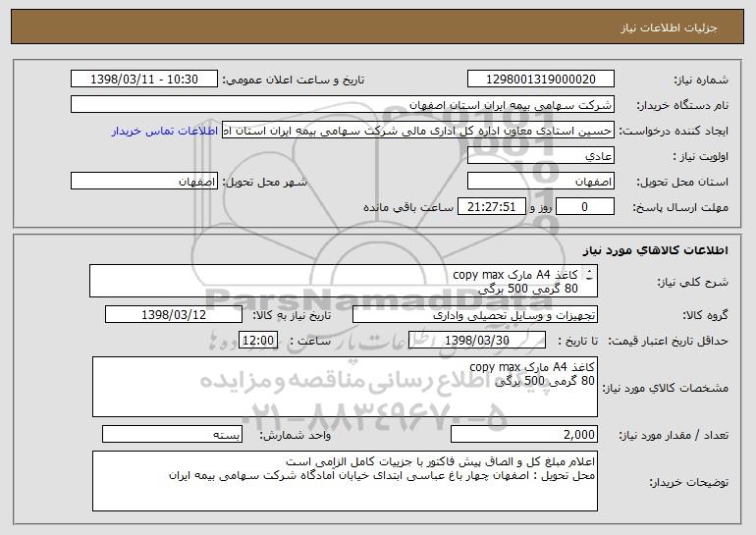Click the اطلاعات کالاهای مورد نیاز section heading
The image size is (756, 535).
coord(655,250)
